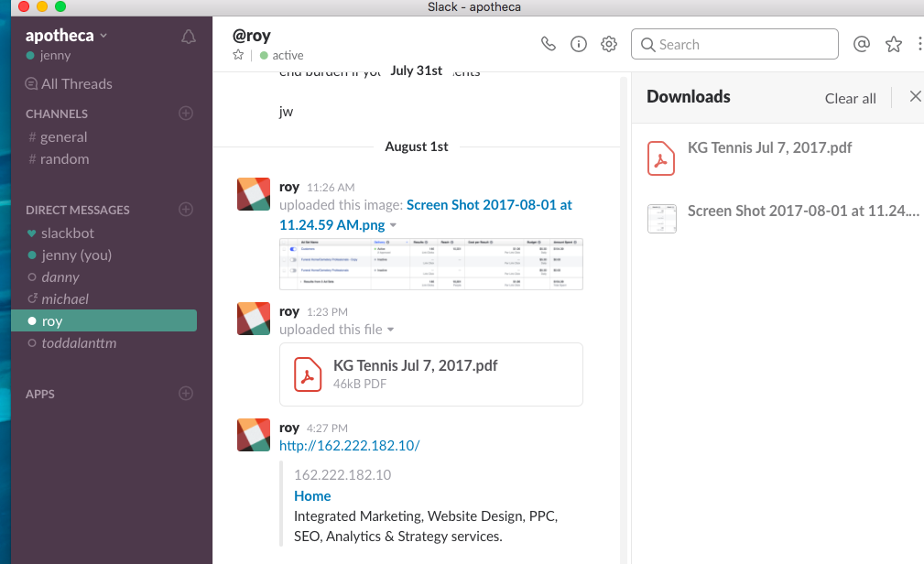The width and height of the screenshot is (924, 564).
Task: Close the Downloads panel
Action: pos(915,96)
